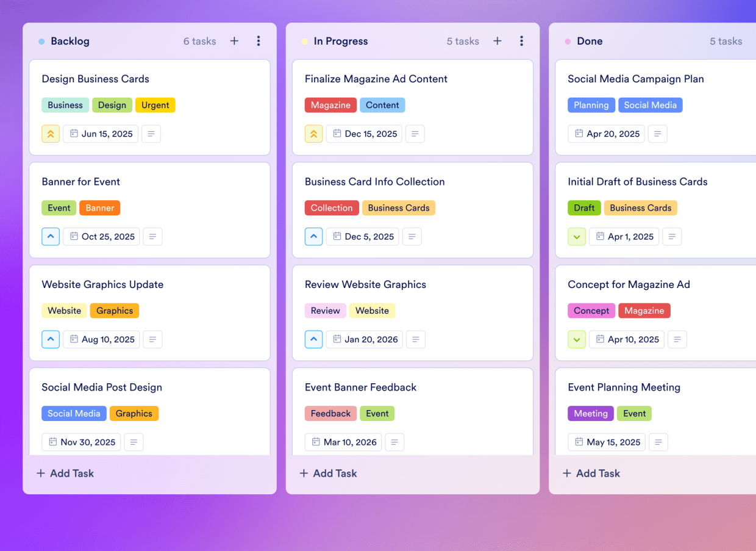Open the Apr 20, 2025 due date picker
This screenshot has height=551, width=756.
pyautogui.click(x=606, y=134)
